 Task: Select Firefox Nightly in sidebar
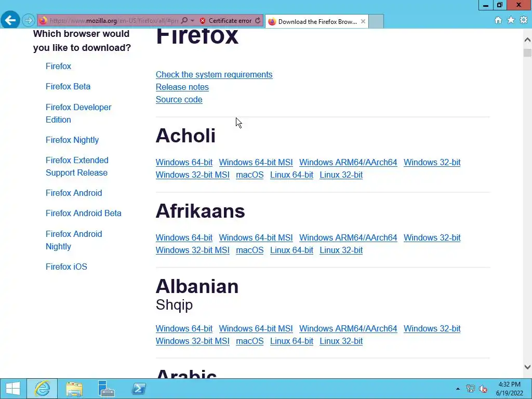tap(72, 140)
